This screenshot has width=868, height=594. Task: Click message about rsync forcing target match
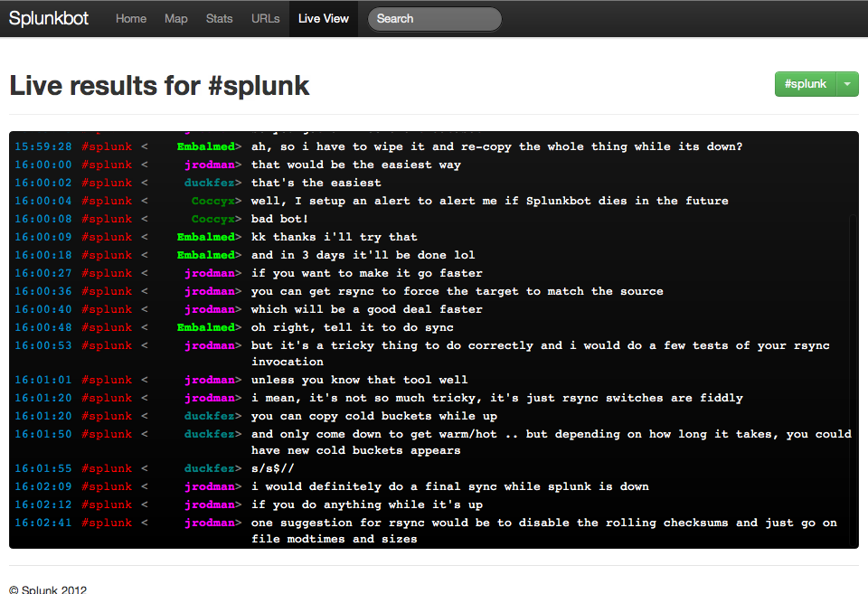point(458,291)
